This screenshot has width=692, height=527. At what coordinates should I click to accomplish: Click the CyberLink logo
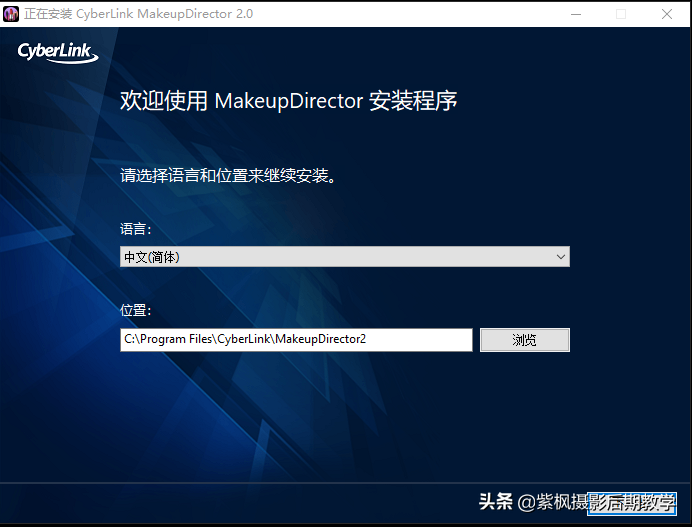(x=57, y=53)
